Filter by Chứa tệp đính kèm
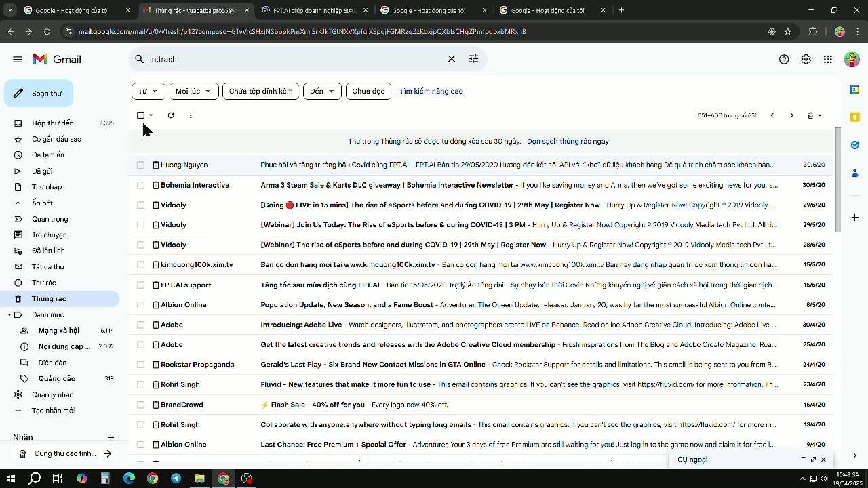The height and width of the screenshot is (488, 868). tap(261, 91)
